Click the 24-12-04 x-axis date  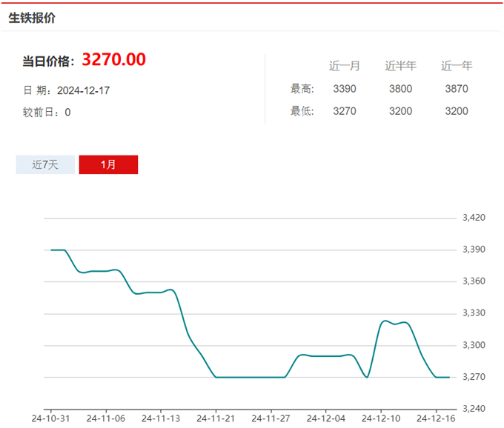click(325, 418)
